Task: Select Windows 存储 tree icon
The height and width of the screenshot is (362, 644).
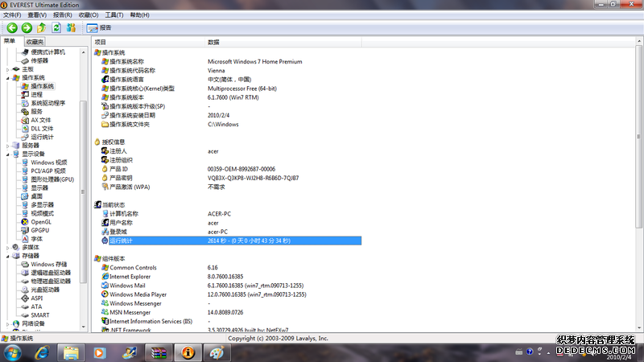Action: (25, 265)
